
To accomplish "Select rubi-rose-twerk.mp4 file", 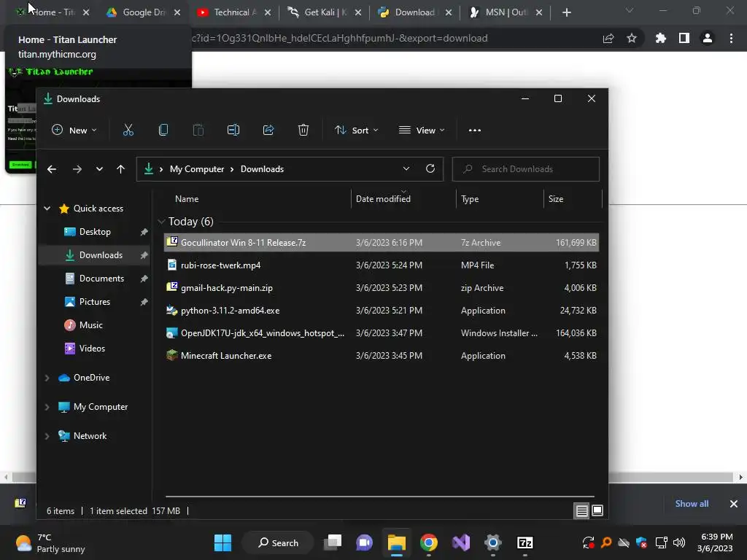I will tap(381, 265).
